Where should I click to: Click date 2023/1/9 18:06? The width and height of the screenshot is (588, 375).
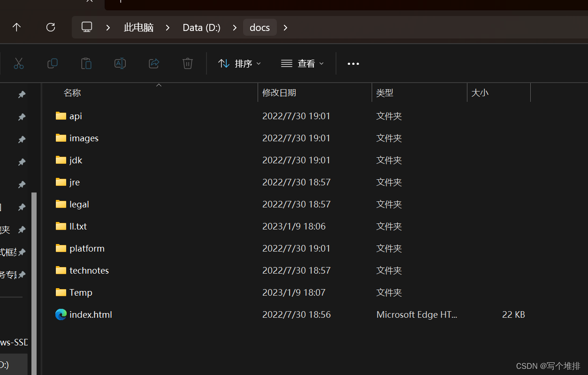coord(294,226)
